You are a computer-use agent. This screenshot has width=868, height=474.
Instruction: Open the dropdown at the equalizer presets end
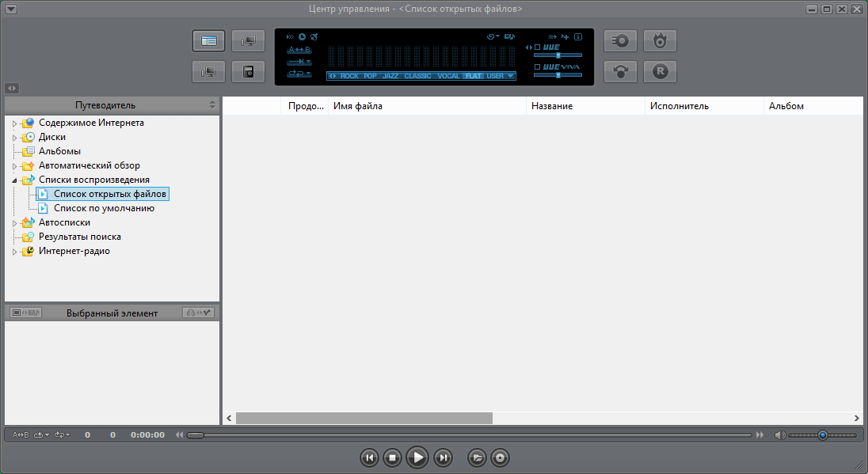[510, 76]
